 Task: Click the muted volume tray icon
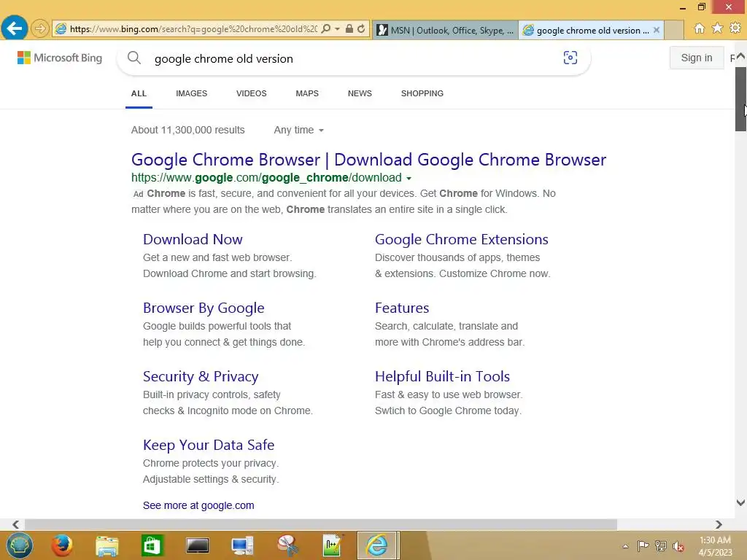tap(678, 545)
